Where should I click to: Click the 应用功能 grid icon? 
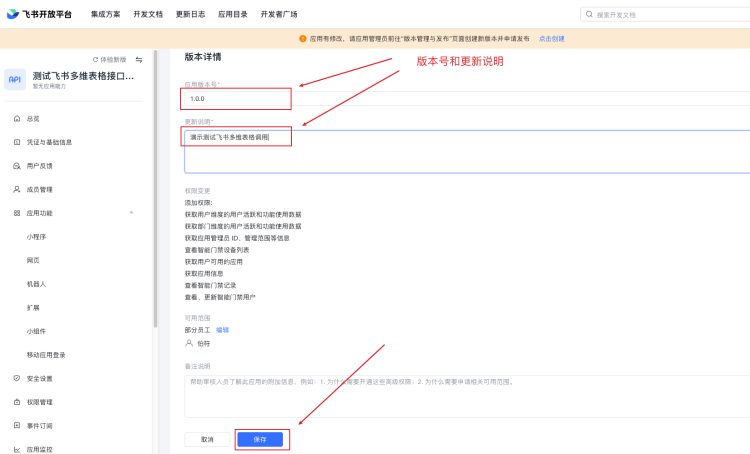(x=17, y=213)
